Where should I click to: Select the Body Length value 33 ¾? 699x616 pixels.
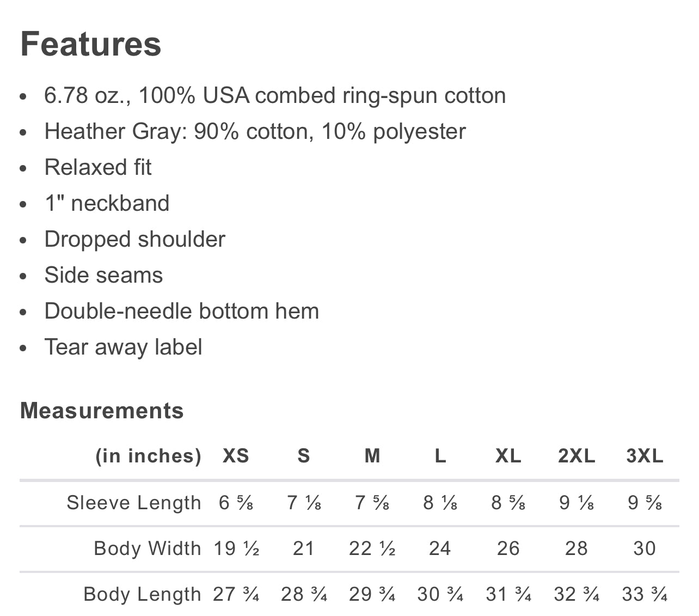pyautogui.click(x=645, y=594)
